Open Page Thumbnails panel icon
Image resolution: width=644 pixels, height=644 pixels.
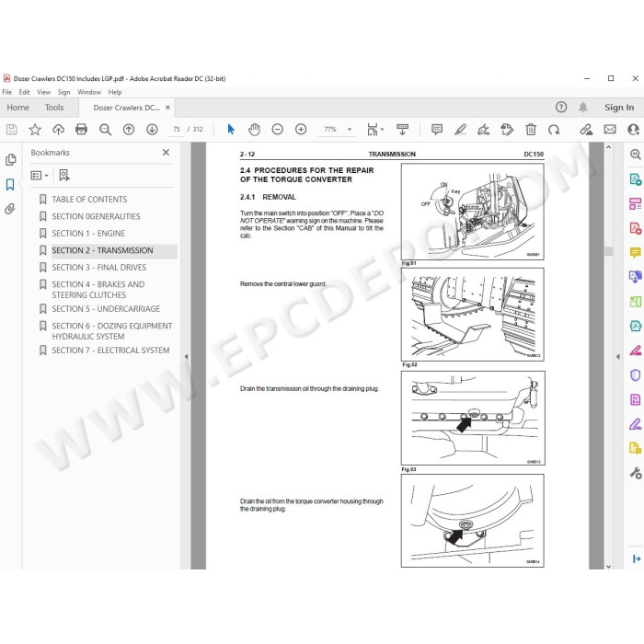pyautogui.click(x=11, y=159)
